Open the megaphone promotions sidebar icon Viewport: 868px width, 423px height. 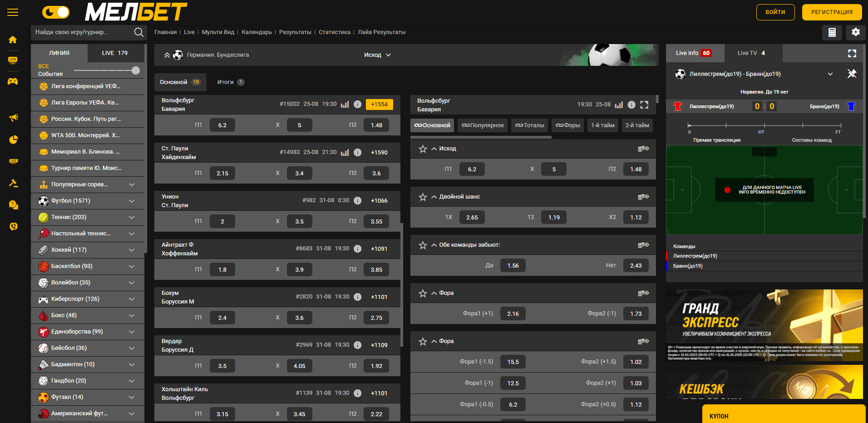[13, 118]
